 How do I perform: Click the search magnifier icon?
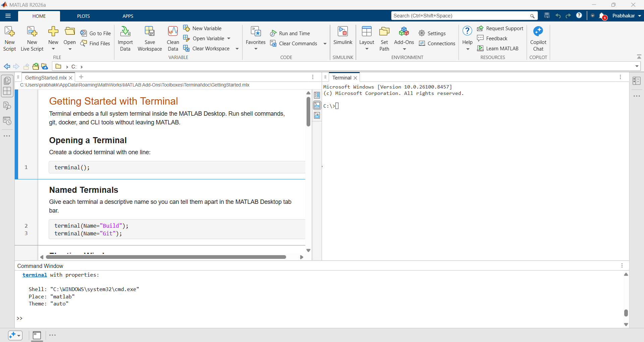coord(532,16)
